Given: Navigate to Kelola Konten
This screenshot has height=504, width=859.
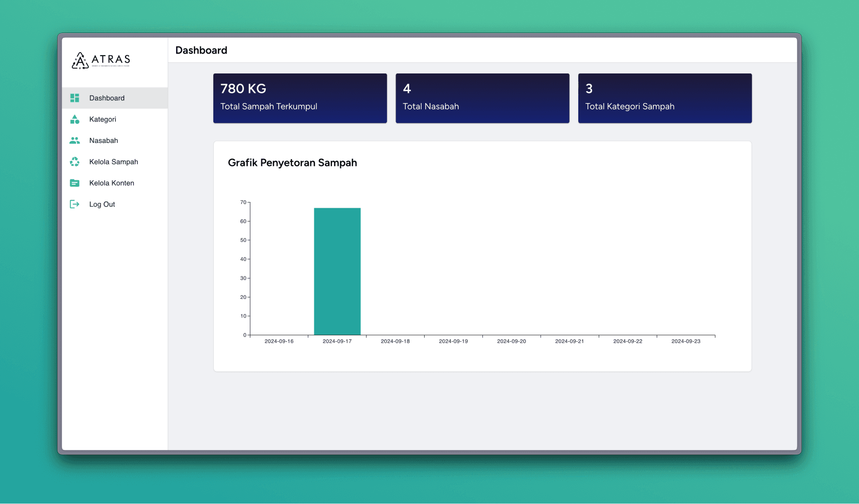Looking at the screenshot, I should click(111, 183).
